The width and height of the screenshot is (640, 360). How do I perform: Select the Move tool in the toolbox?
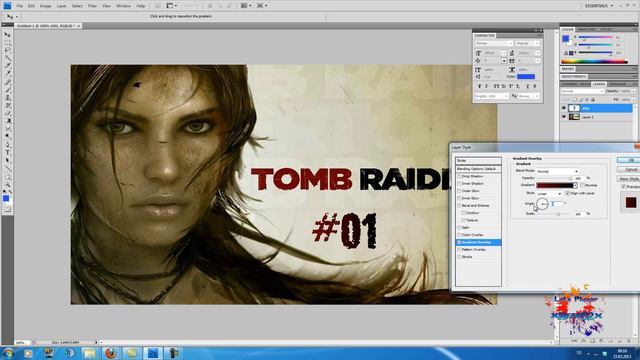pyautogui.click(x=7, y=35)
